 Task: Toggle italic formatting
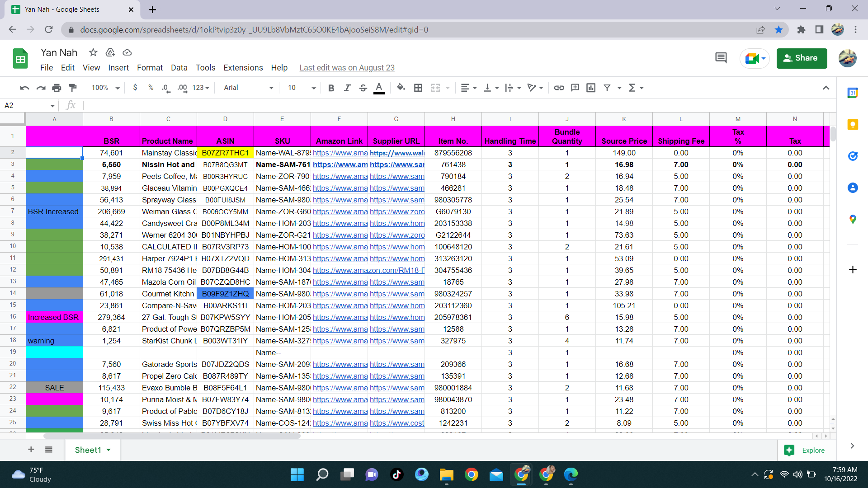click(x=347, y=88)
